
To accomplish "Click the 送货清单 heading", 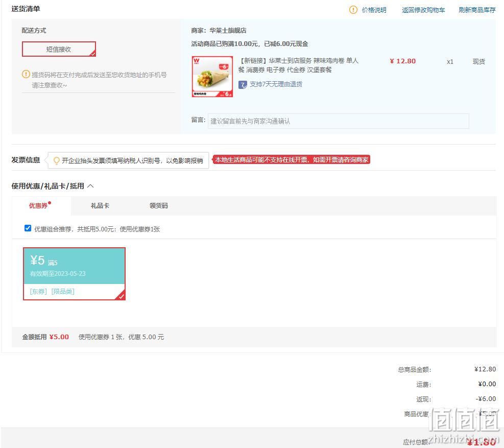I will [26, 9].
